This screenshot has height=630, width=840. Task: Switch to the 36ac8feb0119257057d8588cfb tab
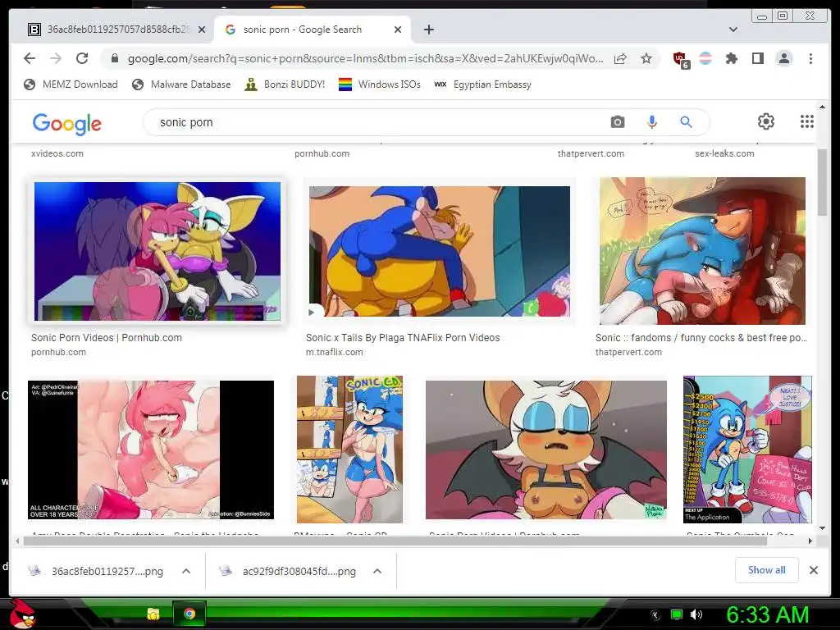(110, 30)
